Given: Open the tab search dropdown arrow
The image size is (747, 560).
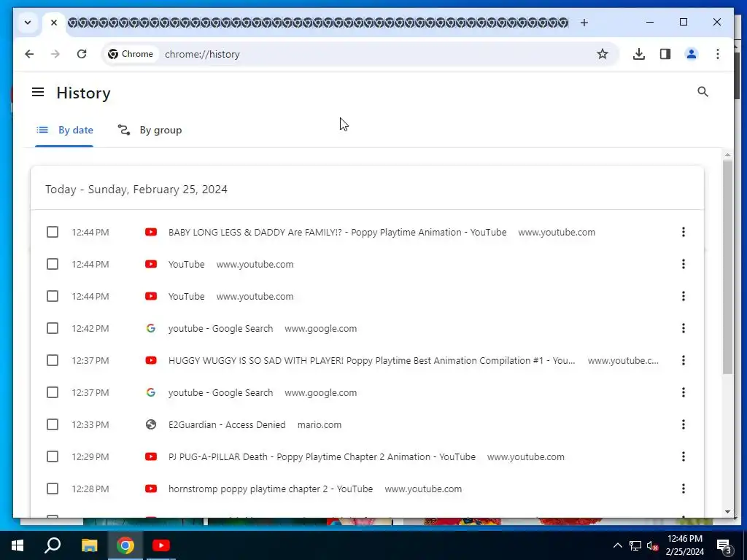Looking at the screenshot, I should click(28, 23).
